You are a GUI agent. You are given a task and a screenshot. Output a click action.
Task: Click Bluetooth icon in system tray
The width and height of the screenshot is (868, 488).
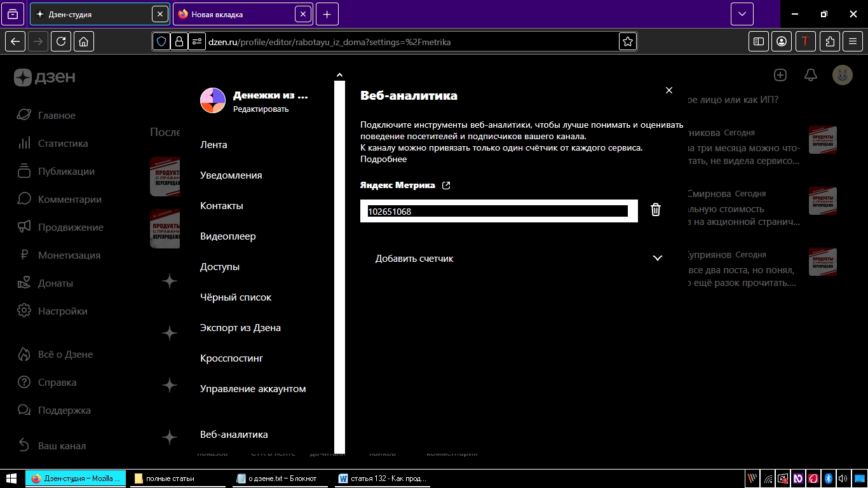[x=829, y=478]
